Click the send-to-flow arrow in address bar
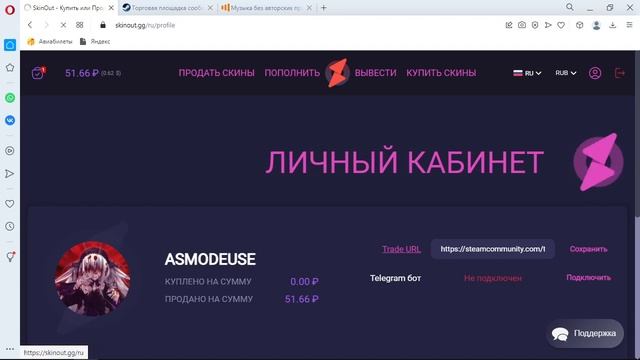 548,25
